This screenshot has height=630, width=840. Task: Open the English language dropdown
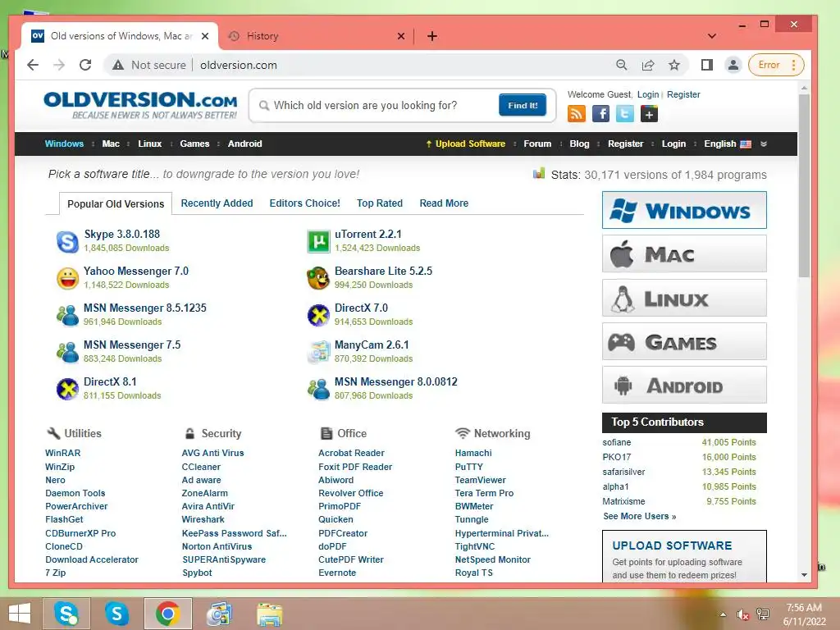[x=728, y=144]
